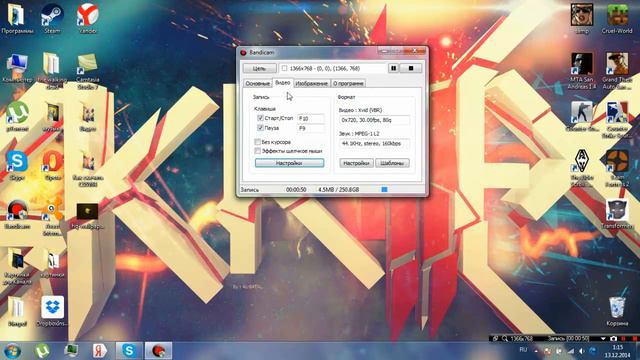Open Настройки under the Запись section

click(289, 163)
